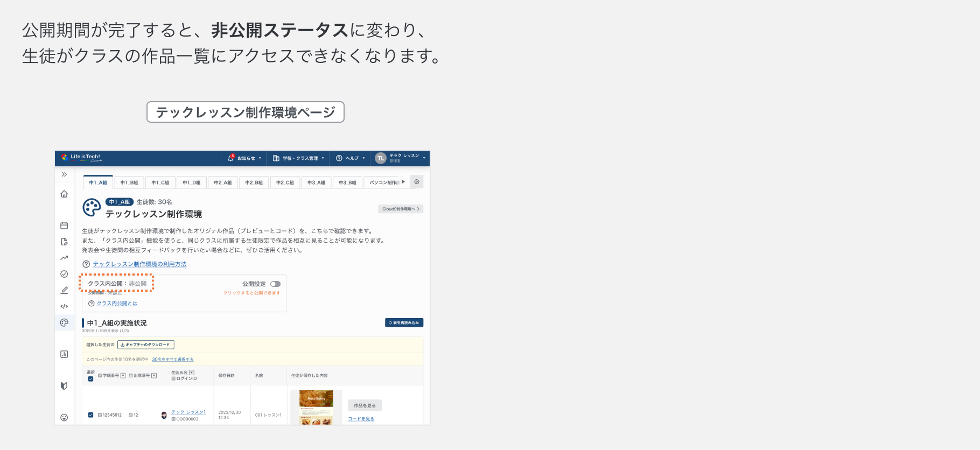This screenshot has width=980, height=450.
Task: Click キャプチャのダウンロード button
Action: coord(146,344)
